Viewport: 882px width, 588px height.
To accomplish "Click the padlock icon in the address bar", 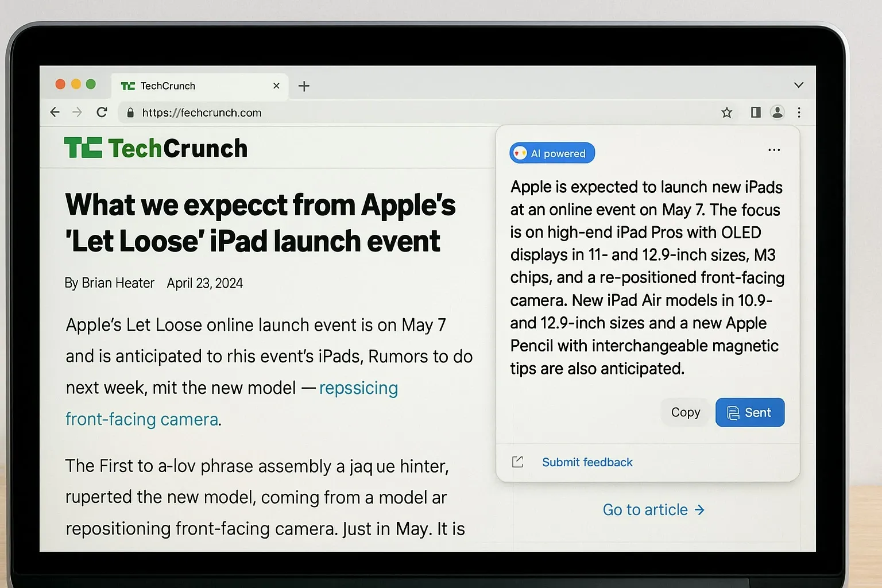I will point(130,113).
